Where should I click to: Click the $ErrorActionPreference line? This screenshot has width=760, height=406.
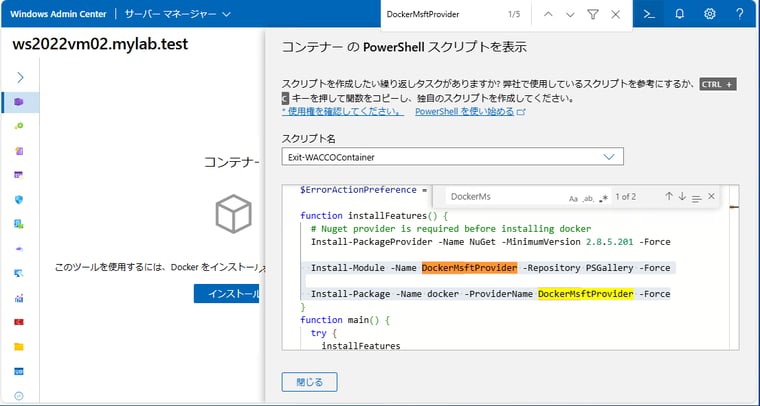(x=363, y=190)
